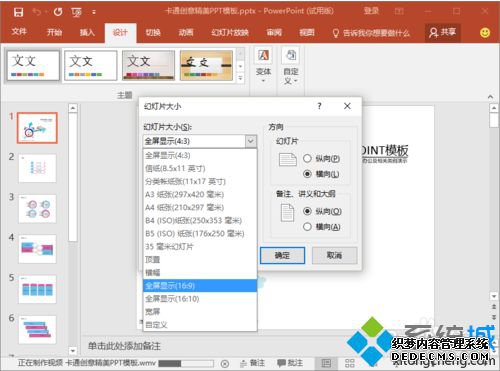Choose 全屏显示(16:10) option
500x371 pixels.
point(200,299)
